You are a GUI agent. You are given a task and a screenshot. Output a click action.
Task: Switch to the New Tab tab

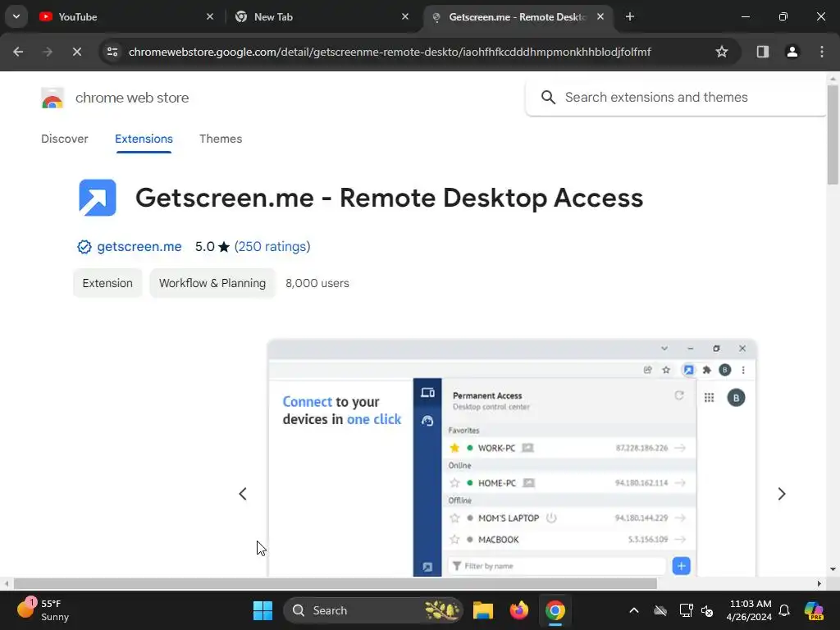(x=322, y=16)
